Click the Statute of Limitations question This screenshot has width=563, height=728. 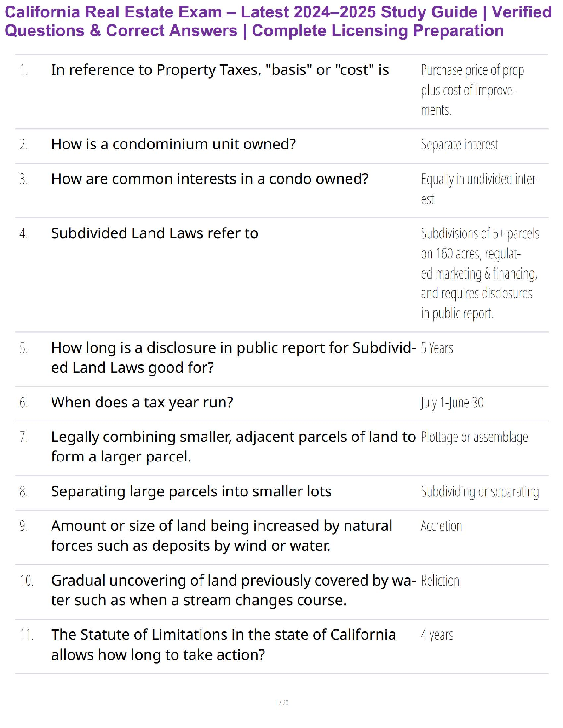[x=223, y=644]
